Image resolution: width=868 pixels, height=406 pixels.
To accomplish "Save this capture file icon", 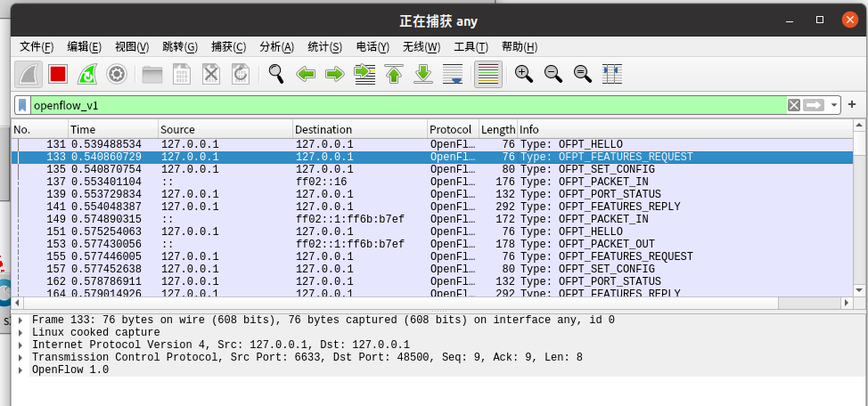I will (182, 74).
